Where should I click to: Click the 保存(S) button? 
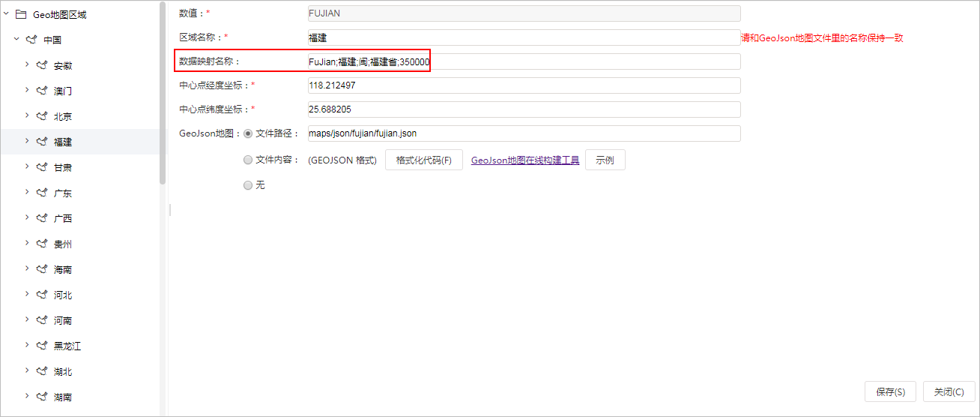(x=890, y=391)
